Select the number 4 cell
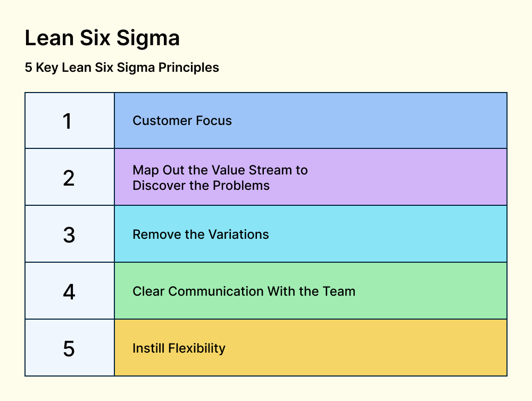Image resolution: width=532 pixels, height=401 pixels. tap(69, 291)
